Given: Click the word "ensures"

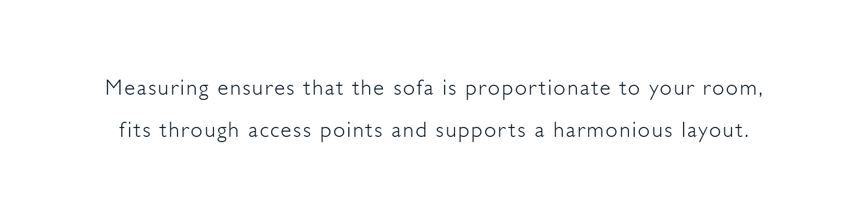Looking at the screenshot, I should (256, 89).
